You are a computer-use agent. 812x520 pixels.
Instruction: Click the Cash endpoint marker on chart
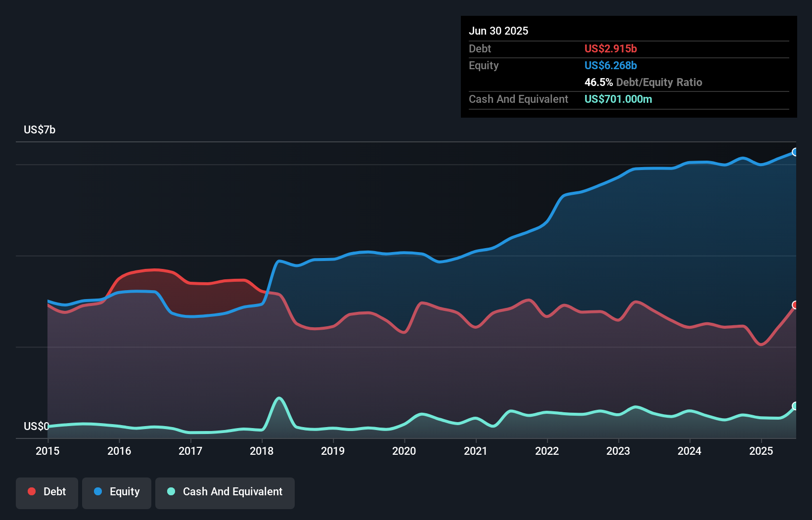(795, 406)
